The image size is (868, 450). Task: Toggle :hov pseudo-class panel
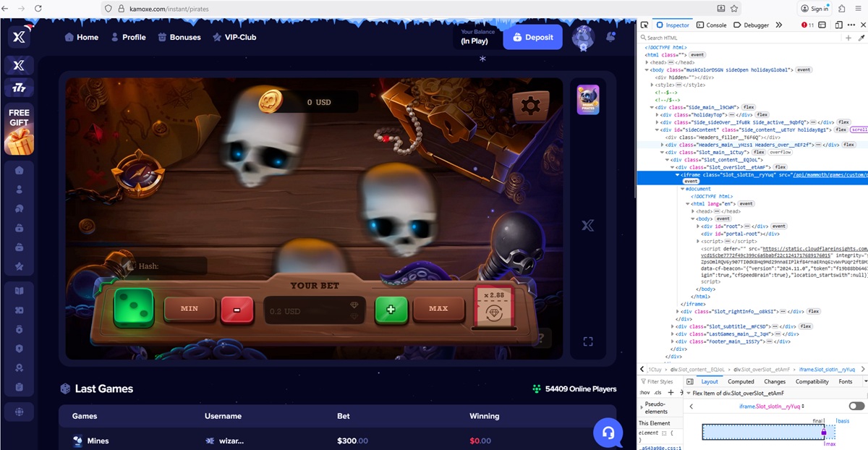[x=644, y=393]
